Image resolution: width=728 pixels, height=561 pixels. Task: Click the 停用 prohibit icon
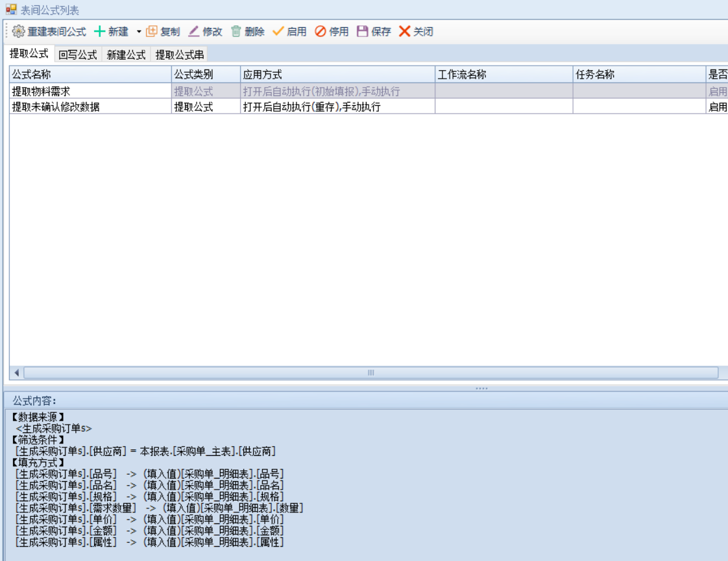tap(321, 31)
